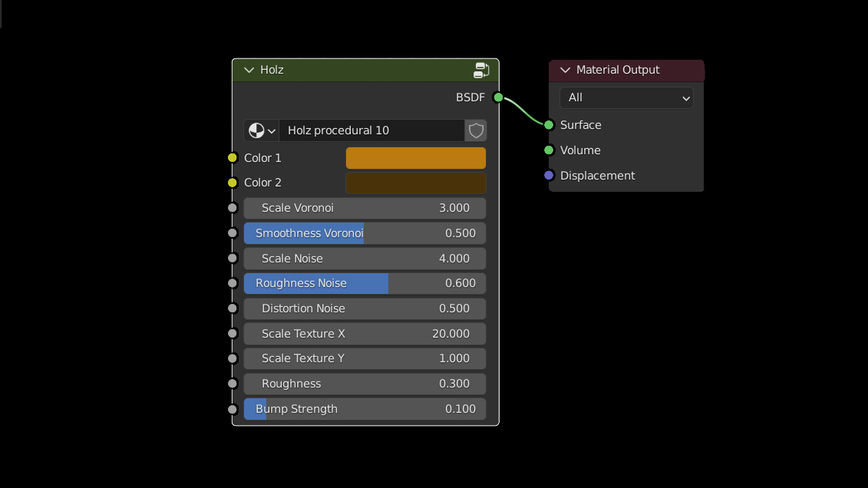
Task: Click the Roughness Noise slider
Action: 365,283
